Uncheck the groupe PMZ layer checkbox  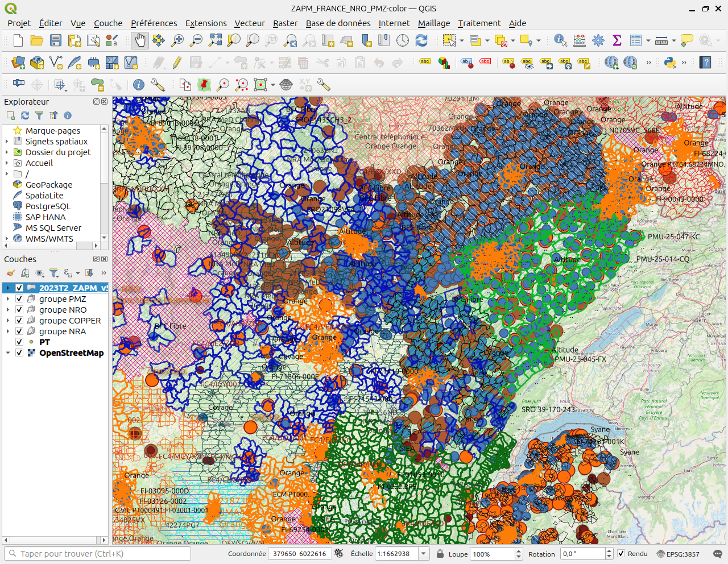tap(19, 299)
